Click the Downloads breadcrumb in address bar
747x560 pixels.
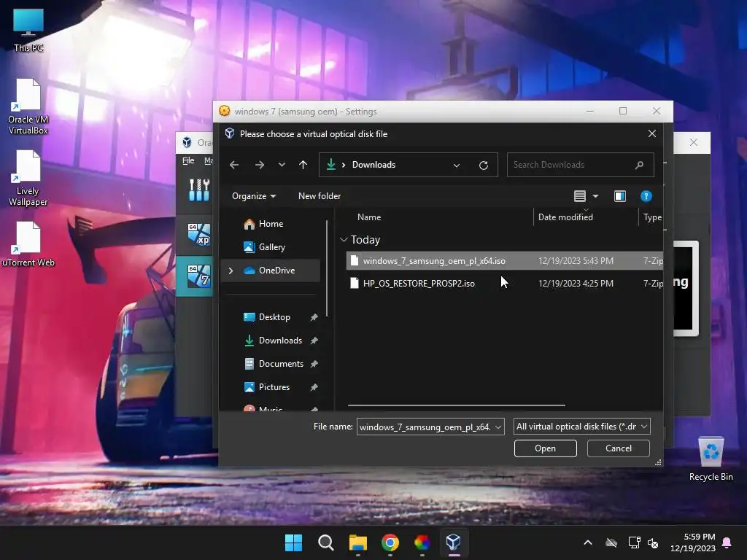coord(373,165)
